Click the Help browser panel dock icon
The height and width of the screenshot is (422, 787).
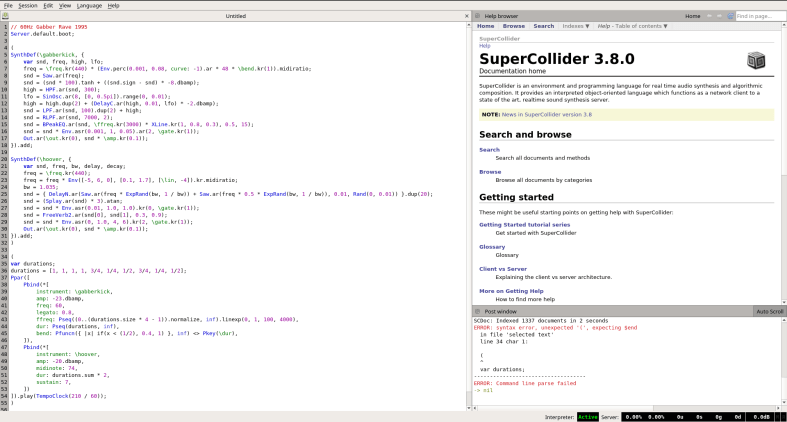point(476,16)
